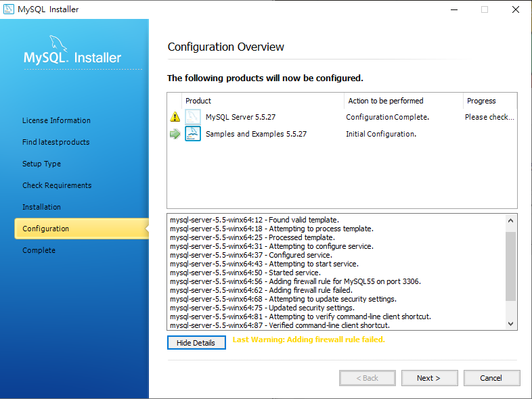Viewport: 532px width, 399px height.
Task: Click the yellow warning icon for MySQL Server
Action: click(175, 117)
